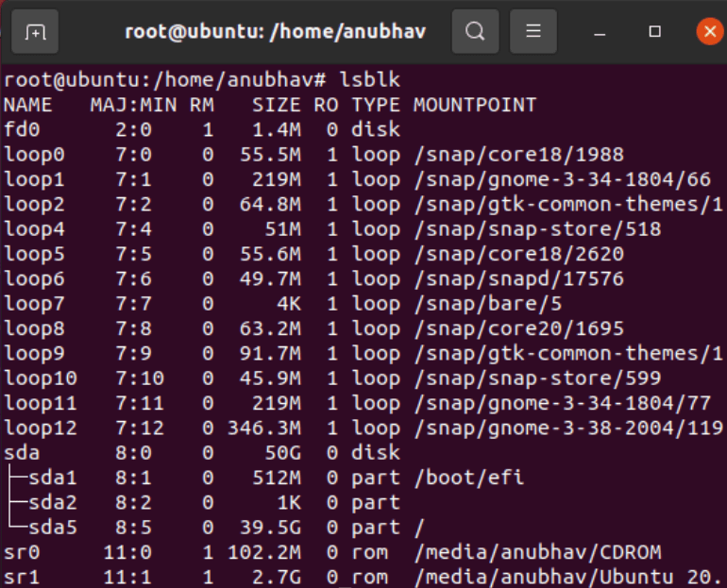
Task: Click the loop5 device name
Action: click(x=34, y=254)
